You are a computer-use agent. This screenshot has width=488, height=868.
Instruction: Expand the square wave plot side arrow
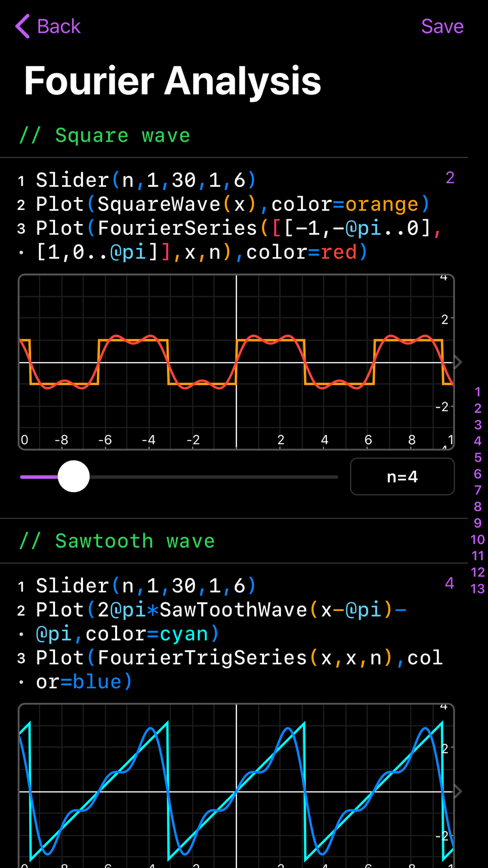[x=458, y=362]
